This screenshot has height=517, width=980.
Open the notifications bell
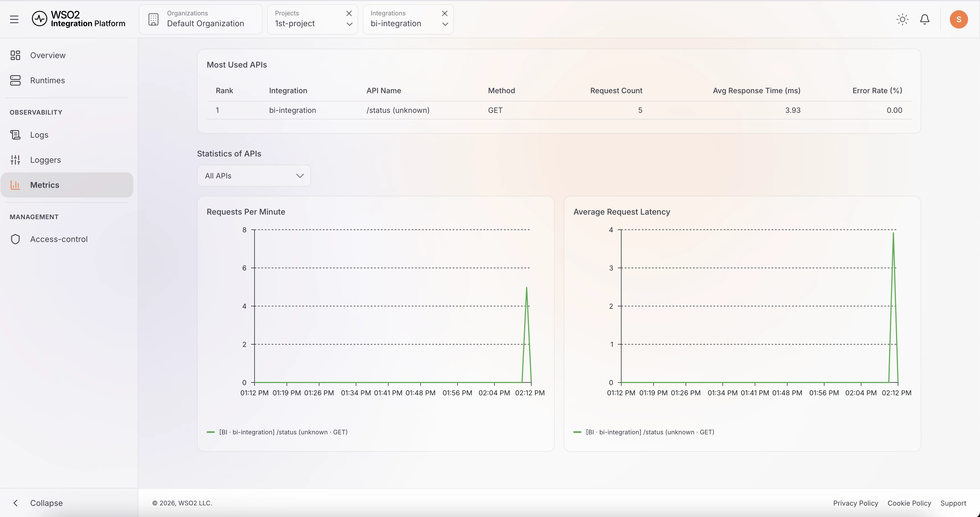[x=924, y=19]
